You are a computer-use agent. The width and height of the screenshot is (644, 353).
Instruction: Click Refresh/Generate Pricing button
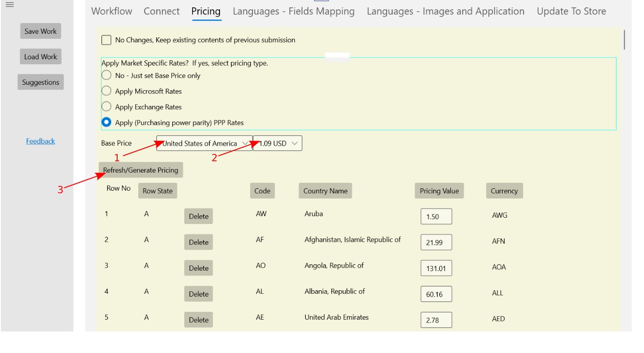141,170
